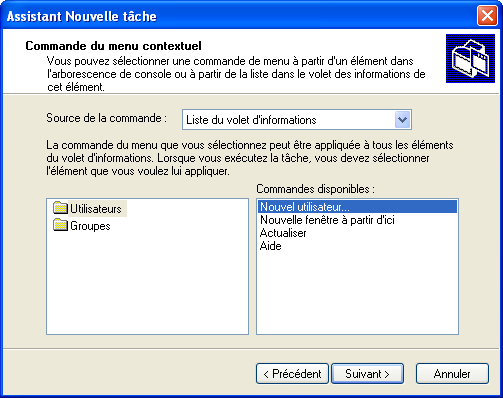Click the wizard console icon in the header
The height and width of the screenshot is (398, 503).
(470, 58)
